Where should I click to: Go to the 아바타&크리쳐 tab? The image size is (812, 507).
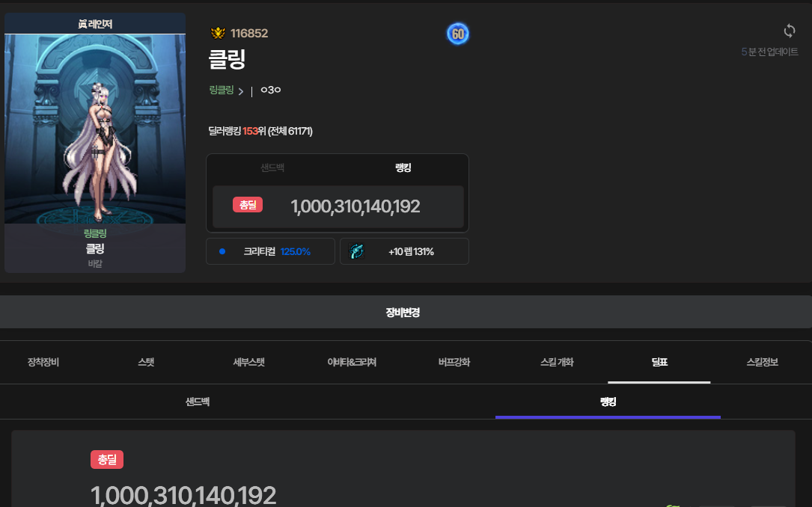[352, 363]
